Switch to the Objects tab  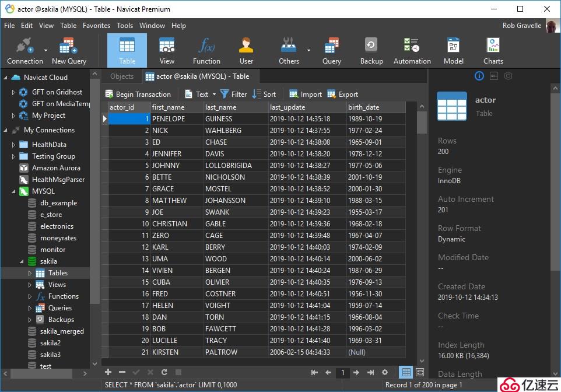(122, 76)
